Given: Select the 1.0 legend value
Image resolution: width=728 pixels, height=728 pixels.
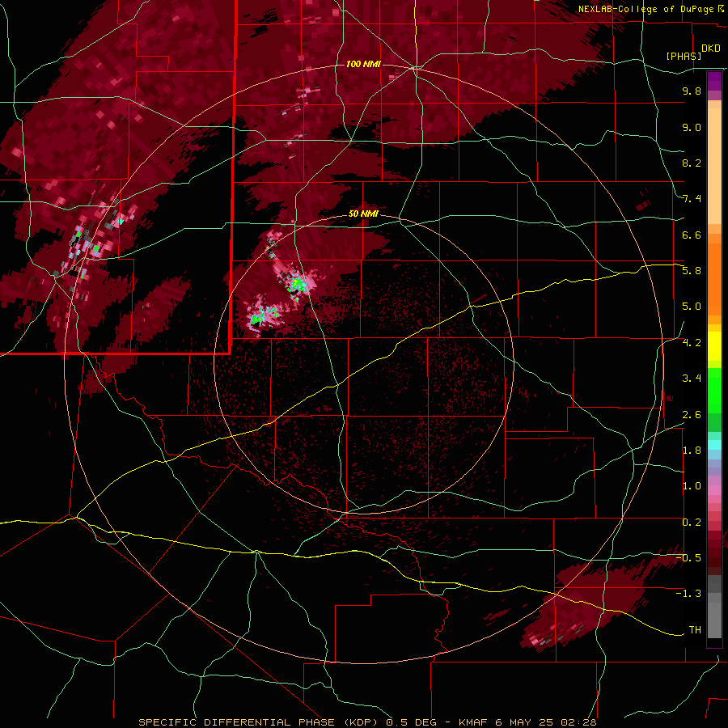Looking at the screenshot, I should click(692, 486).
